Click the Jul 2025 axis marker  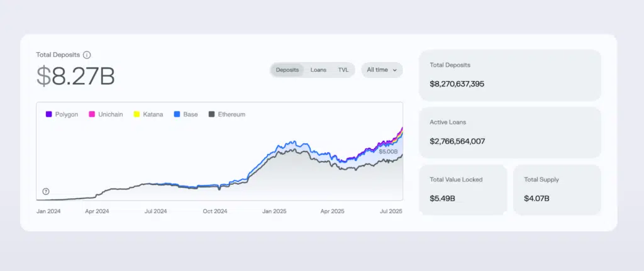pos(390,212)
